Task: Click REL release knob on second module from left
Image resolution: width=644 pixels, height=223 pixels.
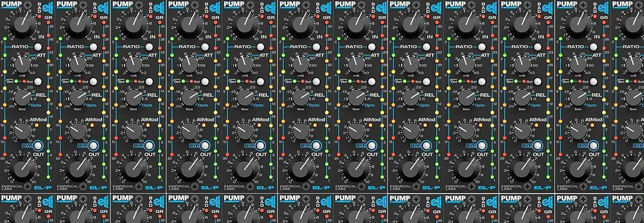Action: pos(78,97)
